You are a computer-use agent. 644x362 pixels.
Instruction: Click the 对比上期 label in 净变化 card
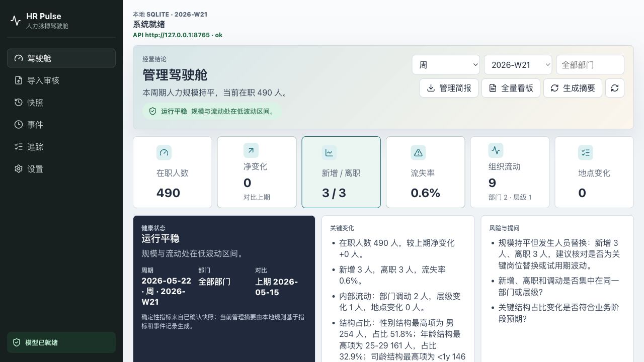pos(257,197)
